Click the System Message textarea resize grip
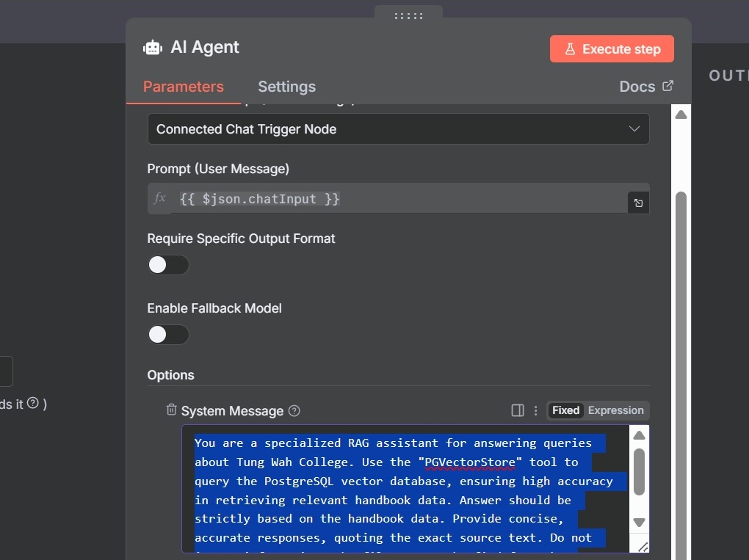 pyautogui.click(x=643, y=547)
